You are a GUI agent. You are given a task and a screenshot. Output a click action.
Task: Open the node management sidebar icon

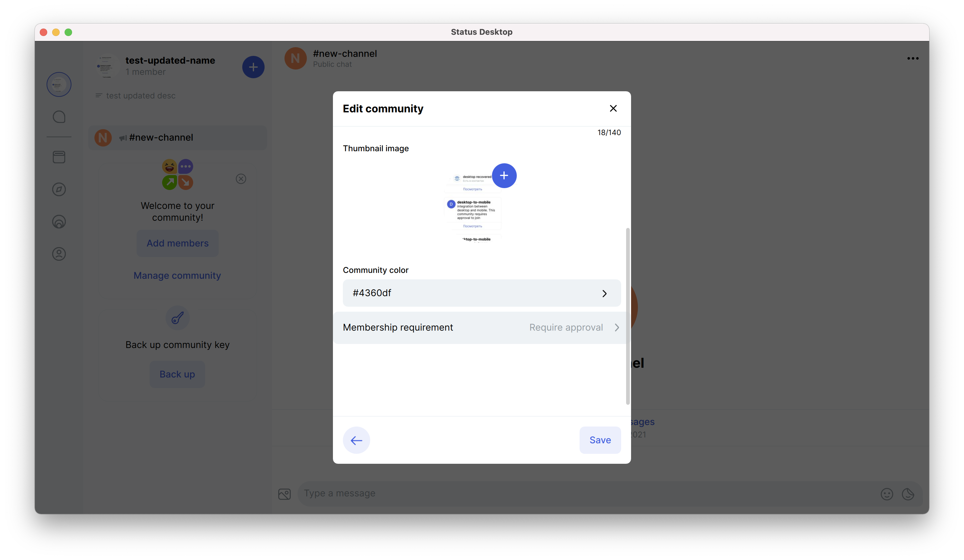pos(59,222)
